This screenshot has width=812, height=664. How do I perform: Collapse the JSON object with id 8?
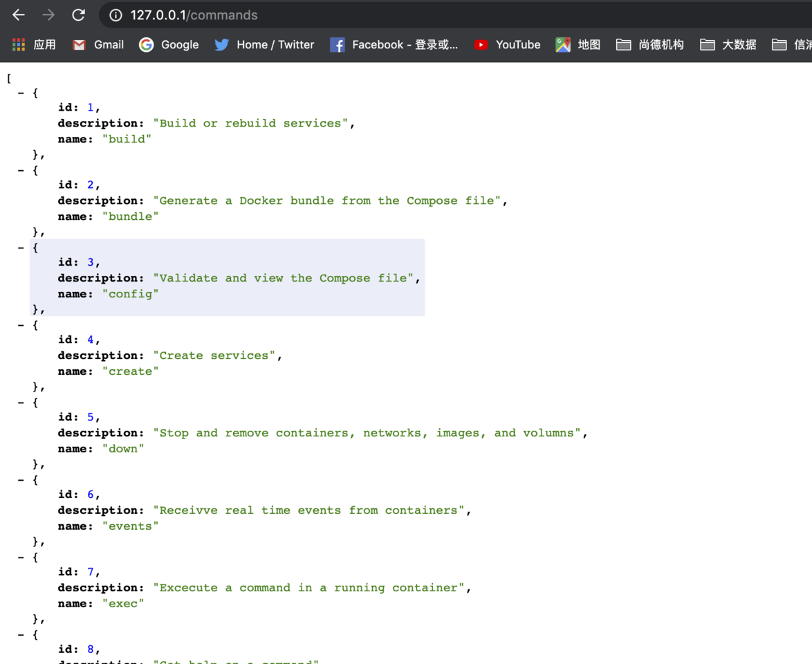(21, 635)
